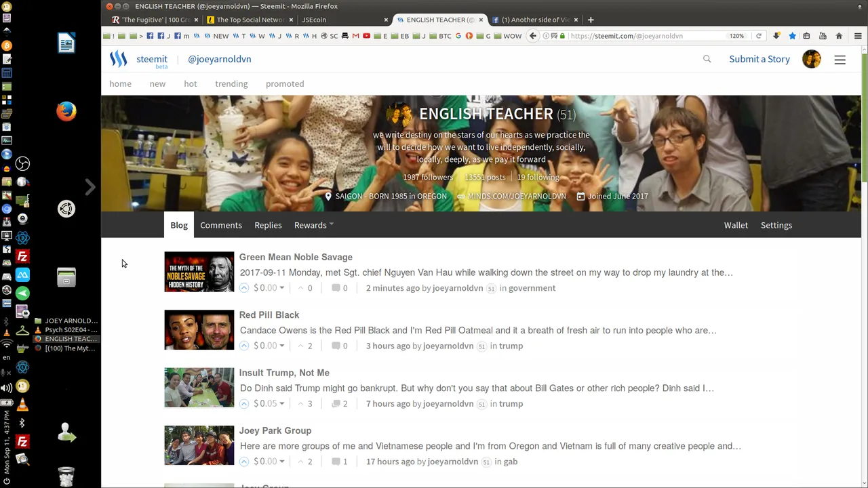Open the government tag
868x488 pixels.
[x=532, y=288]
